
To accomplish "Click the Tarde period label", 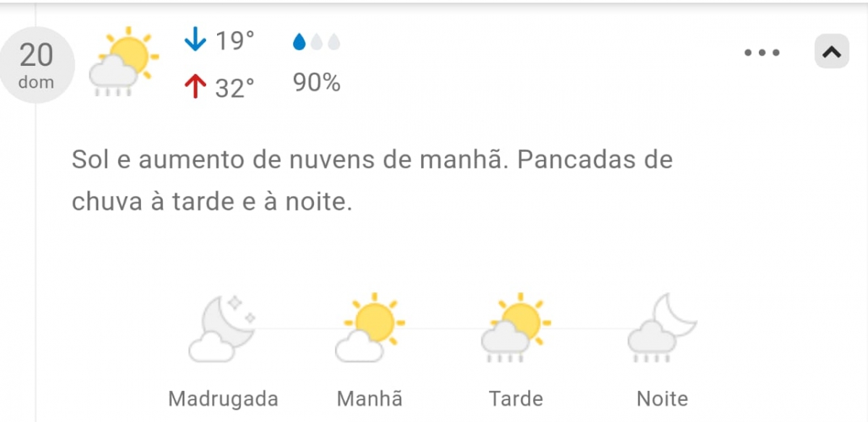I will point(516,398).
